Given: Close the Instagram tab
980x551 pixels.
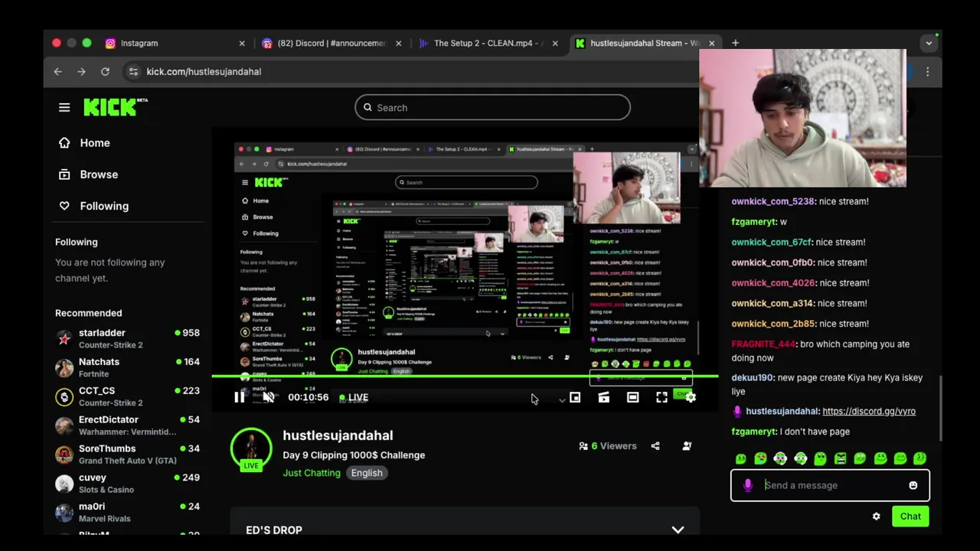Looking at the screenshot, I should [242, 44].
